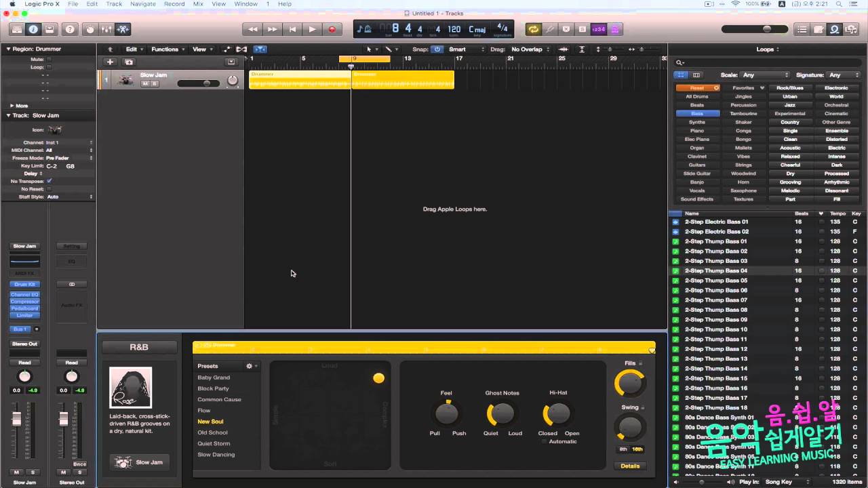The width and height of the screenshot is (868, 488).
Task: Toggle waveform zoom button
Action: (x=564, y=49)
